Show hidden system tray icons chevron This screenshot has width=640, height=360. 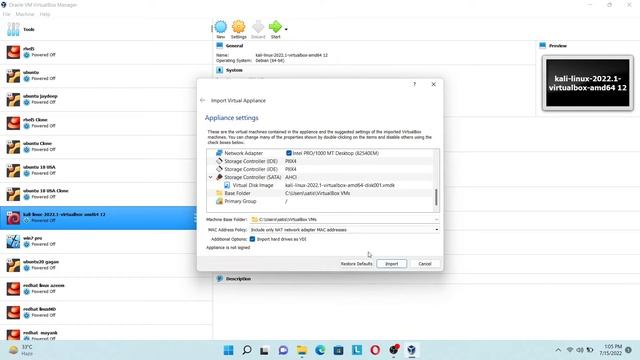pyautogui.click(x=558, y=350)
